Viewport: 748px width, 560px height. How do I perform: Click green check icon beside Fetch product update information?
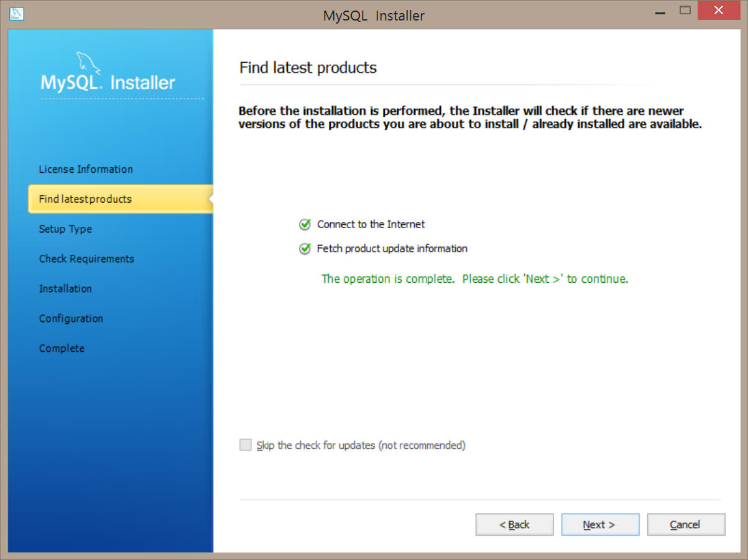click(305, 249)
